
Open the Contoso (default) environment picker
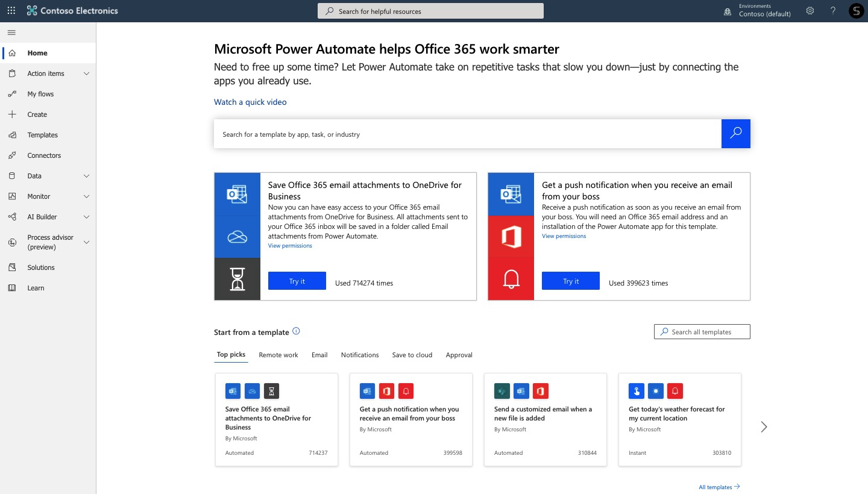[x=764, y=14]
